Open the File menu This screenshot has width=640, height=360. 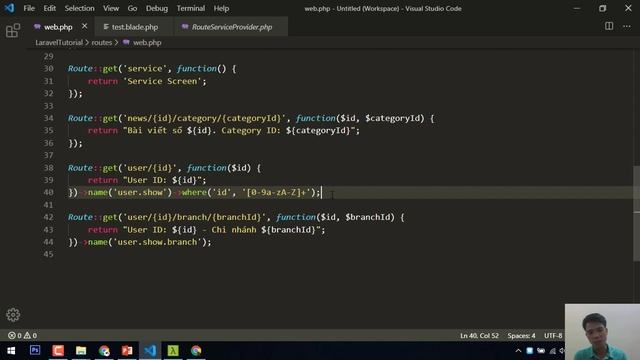29,8
